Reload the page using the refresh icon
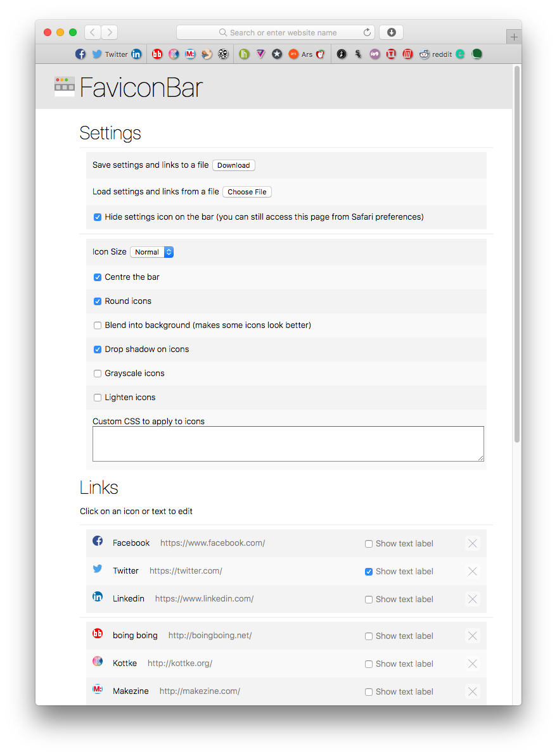 [368, 32]
